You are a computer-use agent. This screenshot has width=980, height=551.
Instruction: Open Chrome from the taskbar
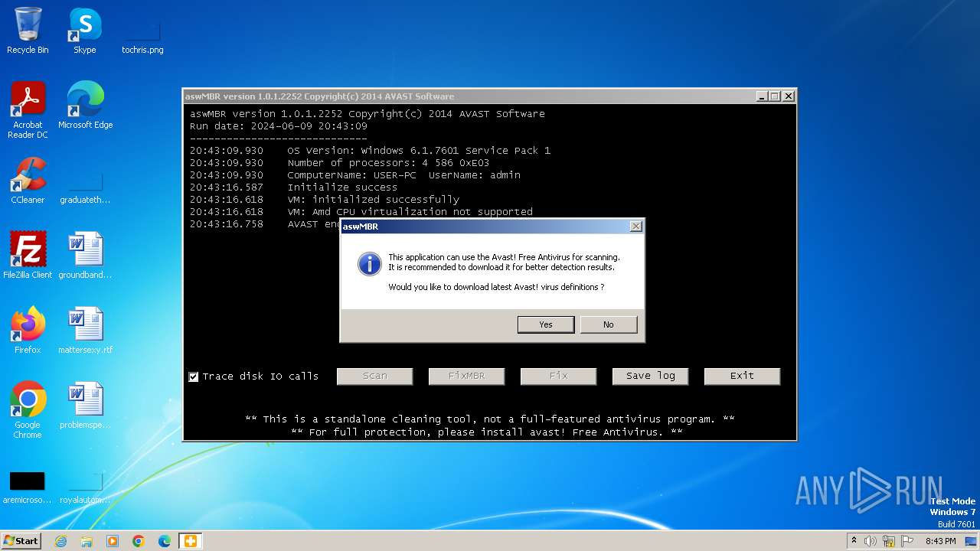(x=139, y=541)
